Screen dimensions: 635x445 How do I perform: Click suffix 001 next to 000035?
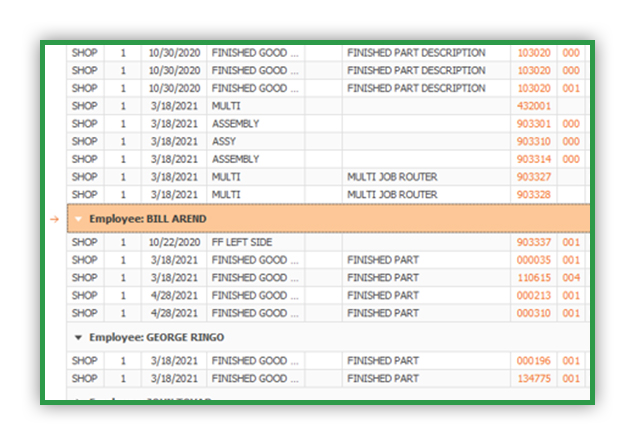(571, 260)
